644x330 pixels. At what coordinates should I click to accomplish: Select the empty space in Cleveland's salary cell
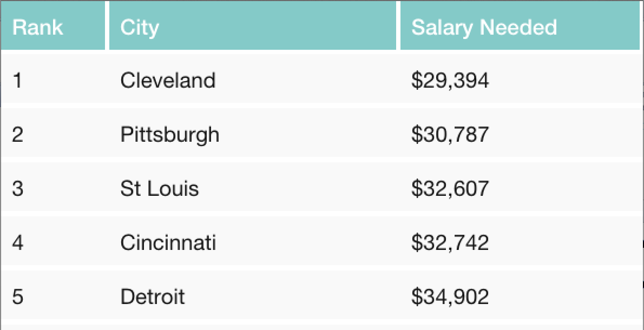568,81
